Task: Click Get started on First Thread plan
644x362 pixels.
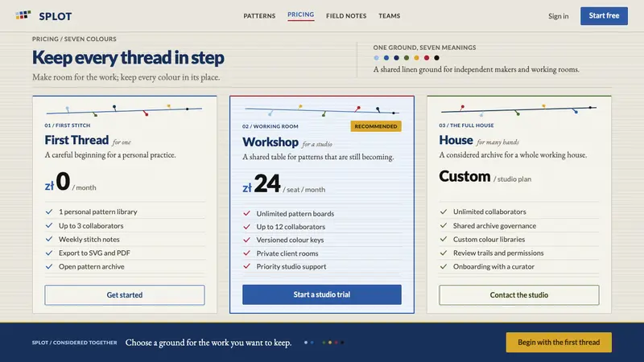Action: [x=125, y=294]
